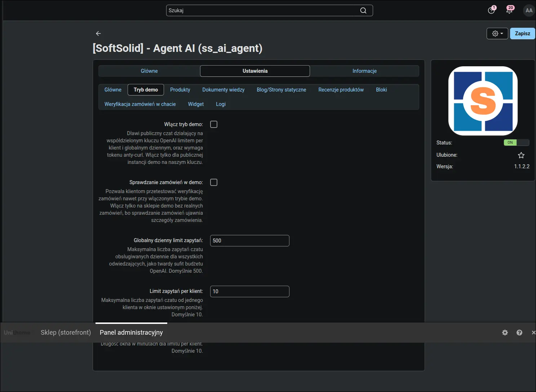Open bottom panel settings gear icon
Image resolution: width=536 pixels, height=392 pixels.
(x=505, y=333)
